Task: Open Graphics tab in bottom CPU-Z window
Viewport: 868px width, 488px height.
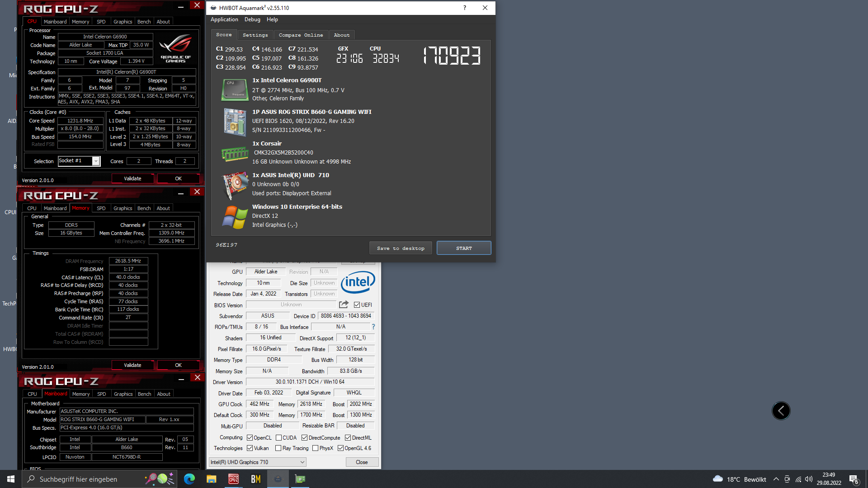Action: tap(123, 394)
